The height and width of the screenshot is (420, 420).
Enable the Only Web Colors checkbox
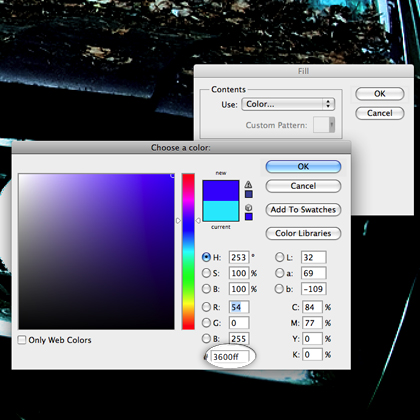pos(22,340)
